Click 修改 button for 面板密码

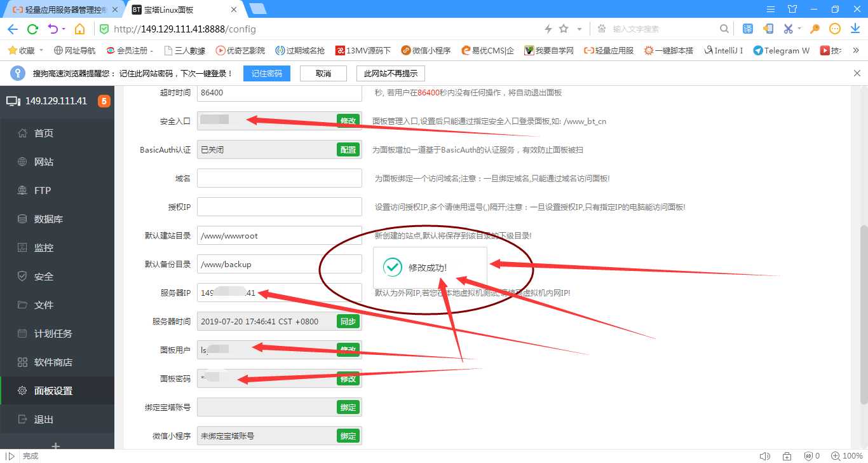point(348,378)
